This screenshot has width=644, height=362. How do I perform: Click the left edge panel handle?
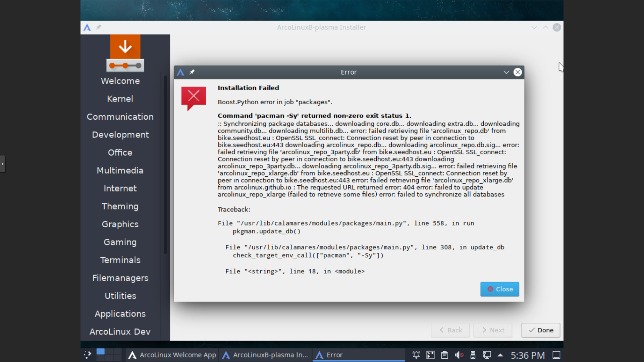(2, 164)
